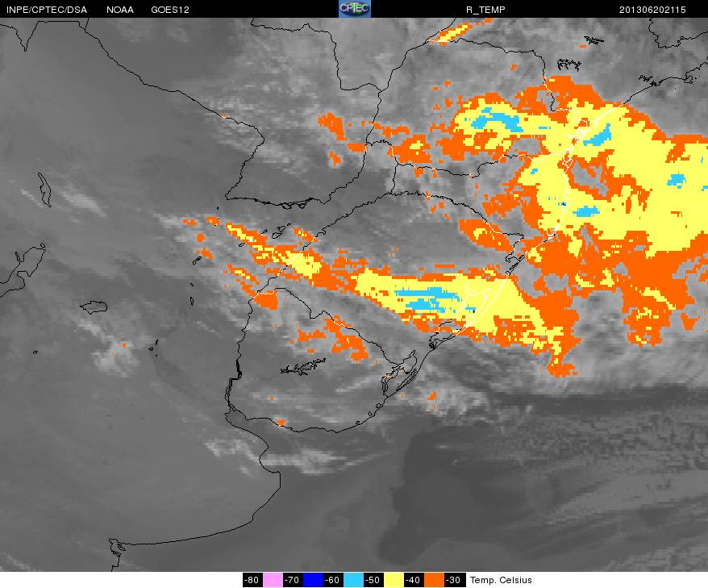Click the CPTEC logo in header
708x588 pixels.
[355, 9]
